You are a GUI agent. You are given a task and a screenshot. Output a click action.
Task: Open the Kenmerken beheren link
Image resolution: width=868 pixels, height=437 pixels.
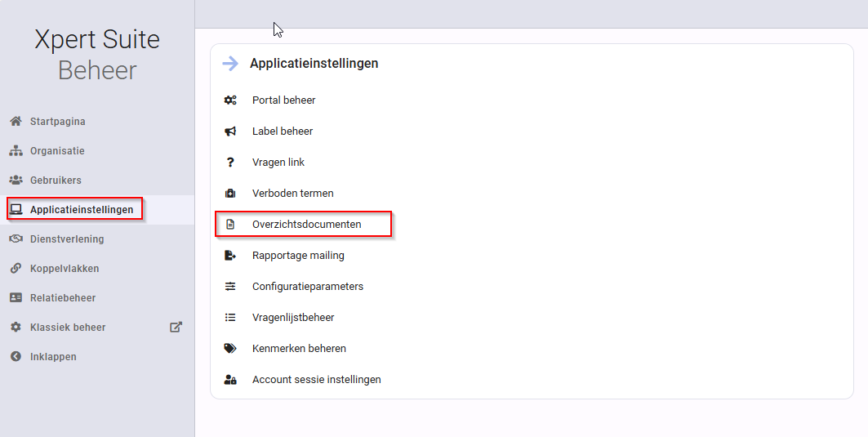coord(299,349)
